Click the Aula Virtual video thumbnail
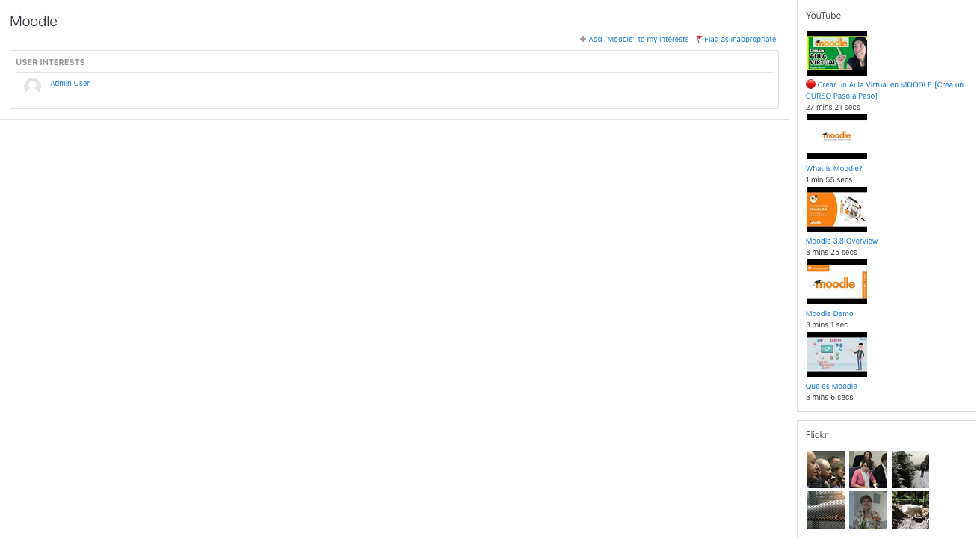Screen dimensions: 980x548 point(837,53)
